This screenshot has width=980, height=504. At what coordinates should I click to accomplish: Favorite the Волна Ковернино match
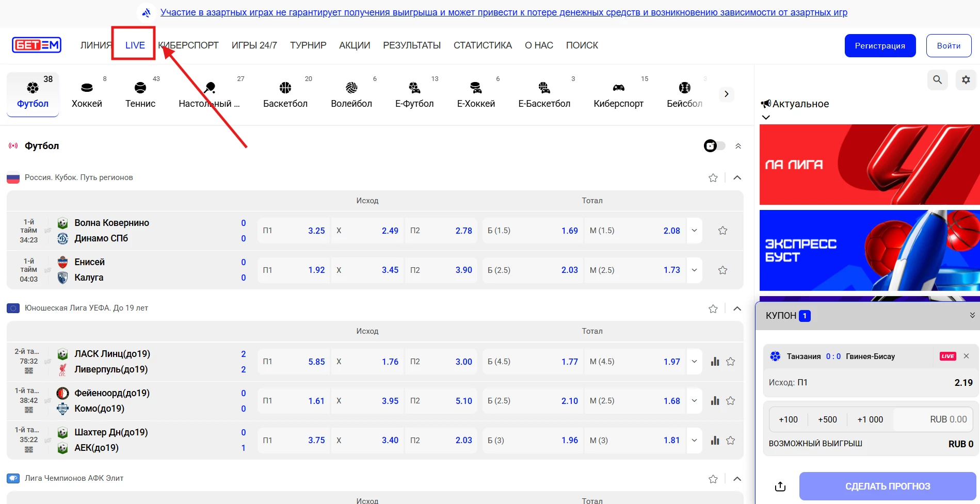coord(722,231)
